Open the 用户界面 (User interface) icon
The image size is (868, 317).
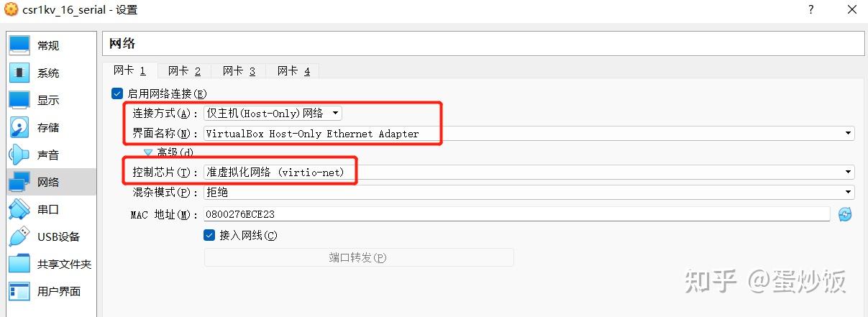19,291
